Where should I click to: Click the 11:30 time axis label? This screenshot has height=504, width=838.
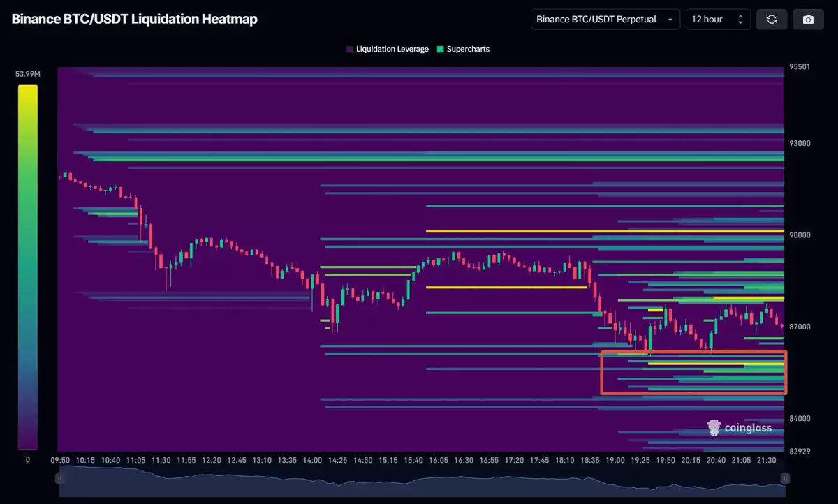click(x=161, y=461)
